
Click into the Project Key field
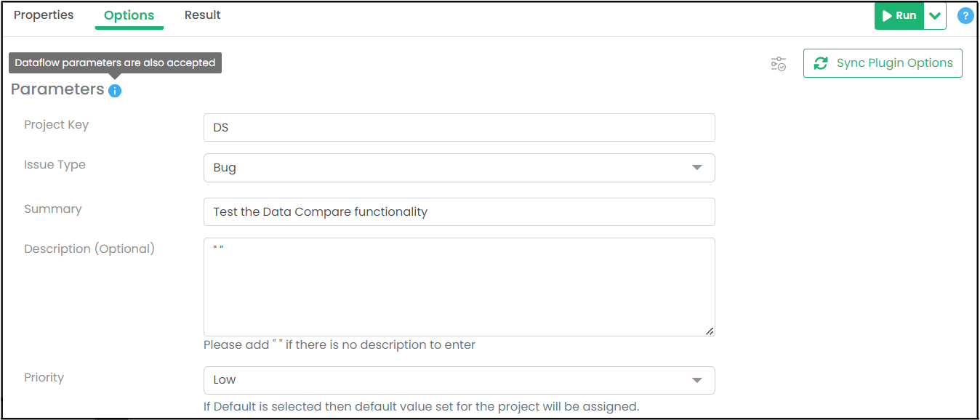(459, 128)
